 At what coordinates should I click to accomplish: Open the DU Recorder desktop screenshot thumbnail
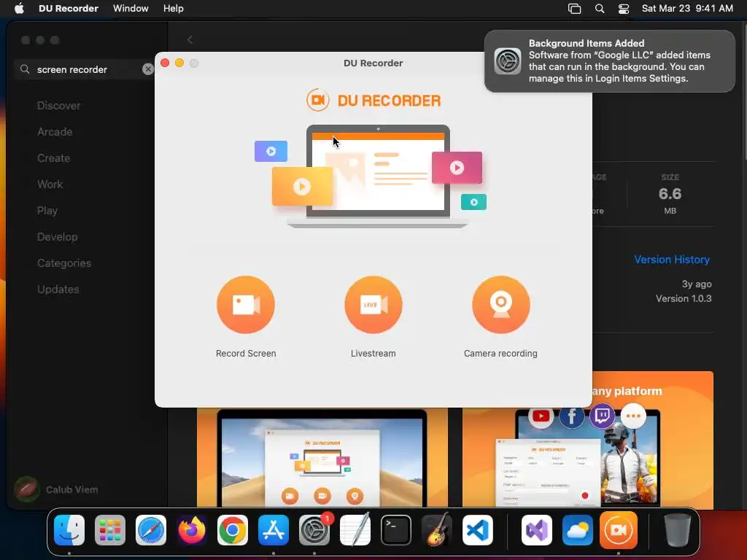pos(322,457)
